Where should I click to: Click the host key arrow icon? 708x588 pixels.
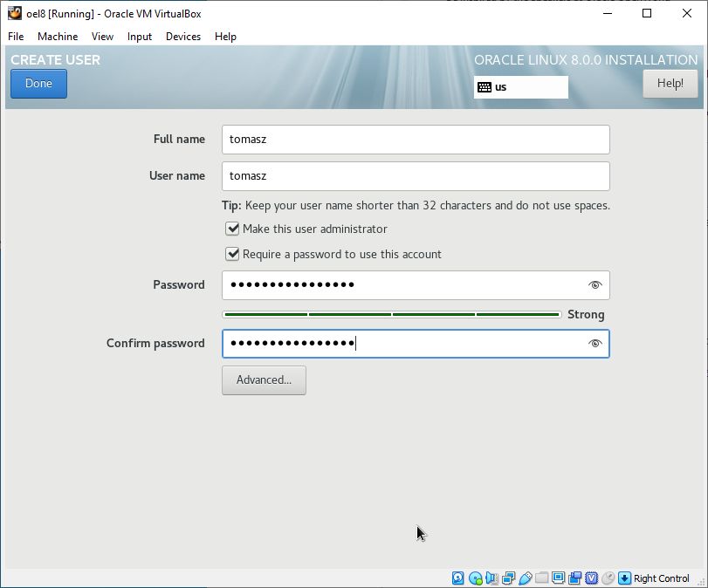pos(624,578)
